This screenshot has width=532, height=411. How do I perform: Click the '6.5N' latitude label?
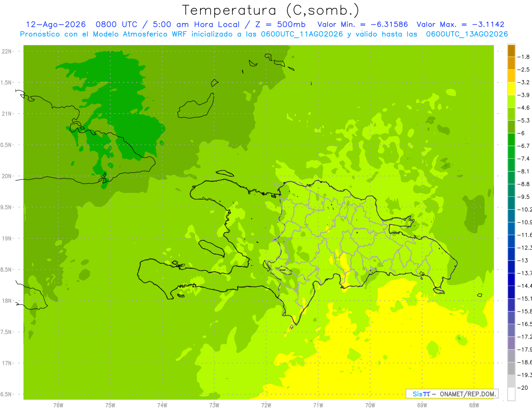point(7,394)
